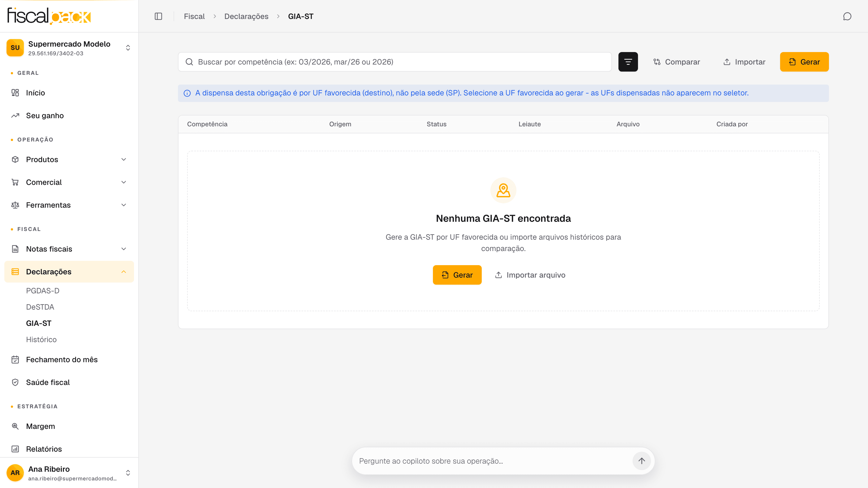This screenshot has height=488, width=868.
Task: Navigate to Declarações breadcrumb
Action: click(x=246, y=16)
